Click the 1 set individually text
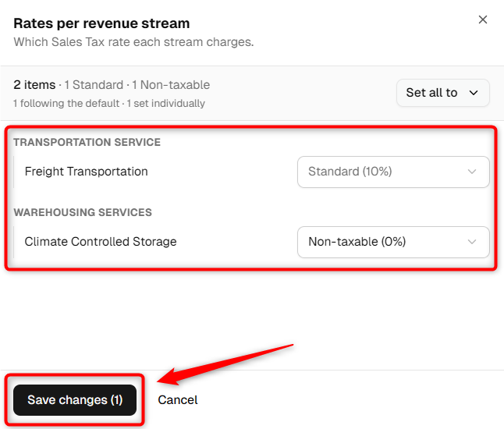 pos(166,104)
